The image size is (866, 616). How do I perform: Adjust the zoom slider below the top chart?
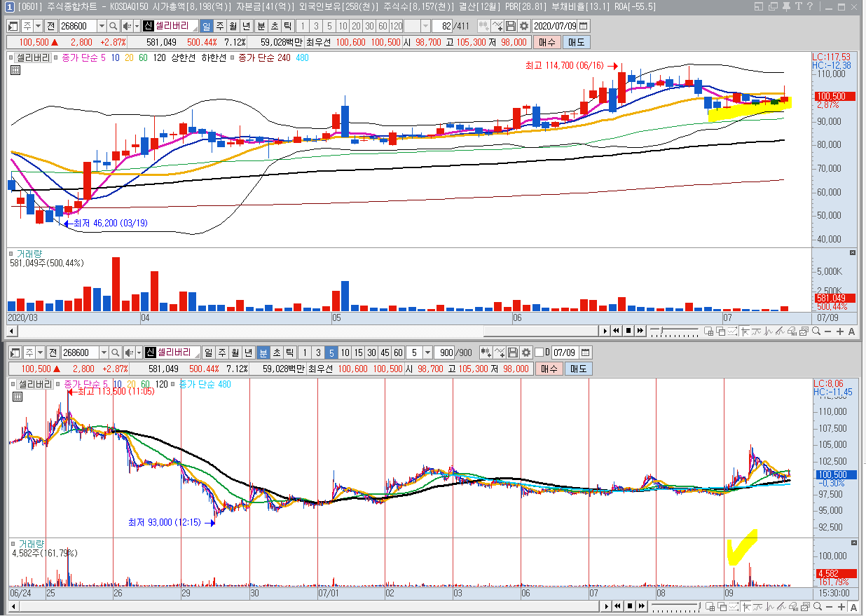click(661, 331)
